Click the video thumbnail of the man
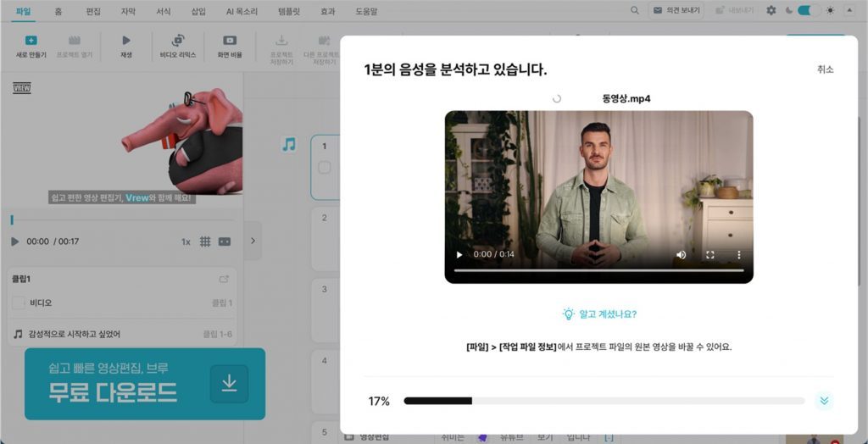The width and height of the screenshot is (868, 444). click(599, 197)
